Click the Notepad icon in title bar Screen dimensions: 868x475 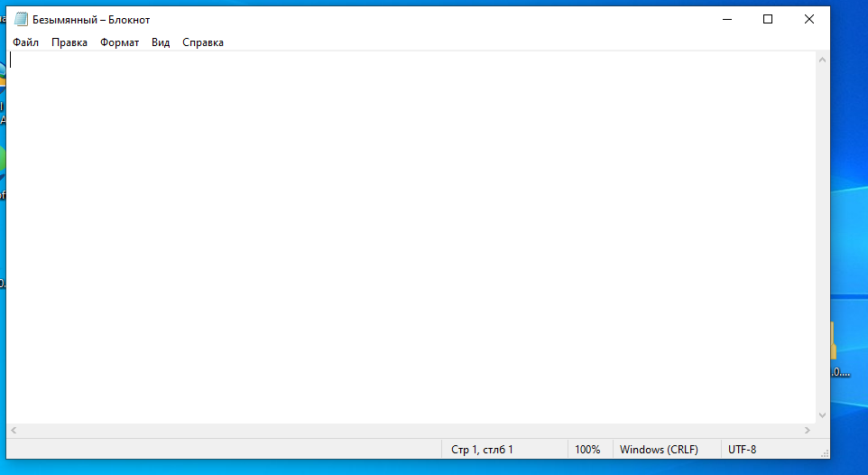pyautogui.click(x=21, y=19)
